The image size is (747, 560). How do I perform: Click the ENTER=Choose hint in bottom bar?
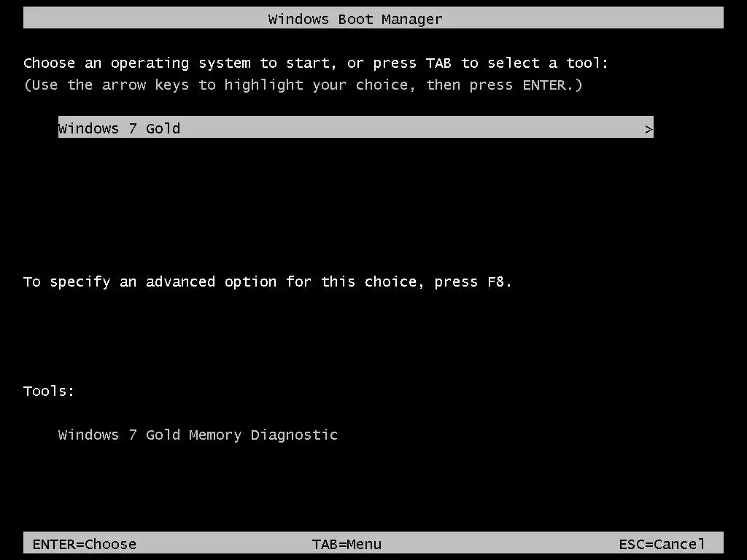[x=85, y=544]
